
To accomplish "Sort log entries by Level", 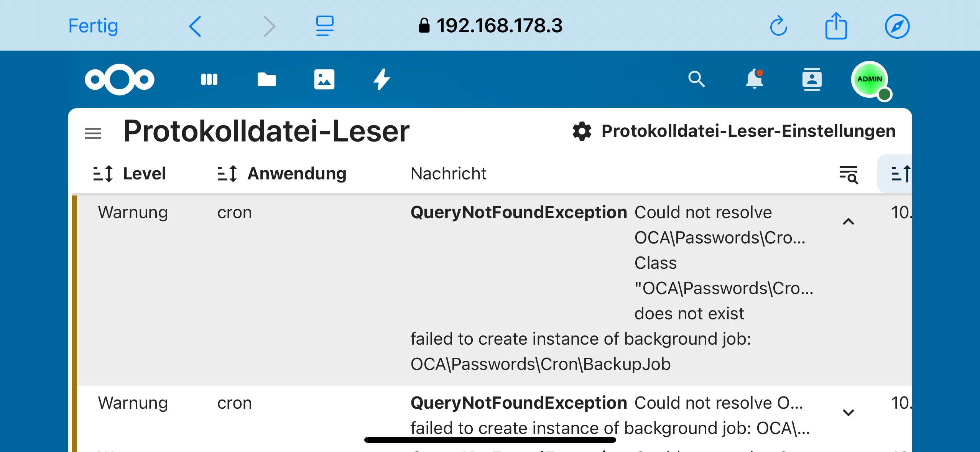I will point(130,174).
